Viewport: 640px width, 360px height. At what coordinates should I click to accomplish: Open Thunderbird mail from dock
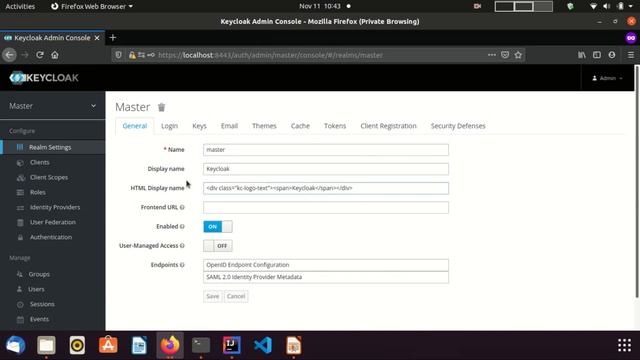[x=16, y=345]
